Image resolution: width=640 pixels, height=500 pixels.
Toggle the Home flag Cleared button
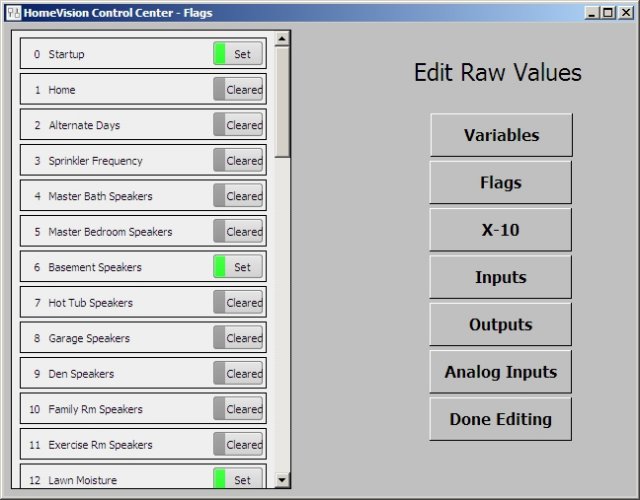238,89
